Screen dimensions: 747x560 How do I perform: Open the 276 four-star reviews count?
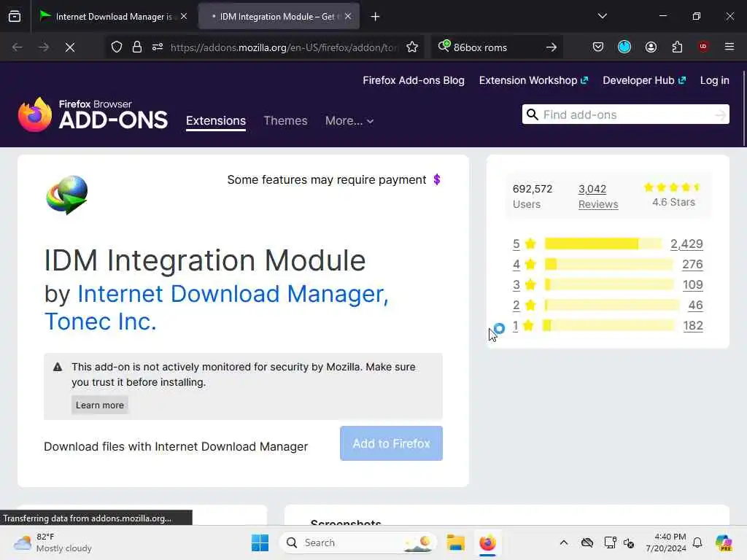(692, 264)
